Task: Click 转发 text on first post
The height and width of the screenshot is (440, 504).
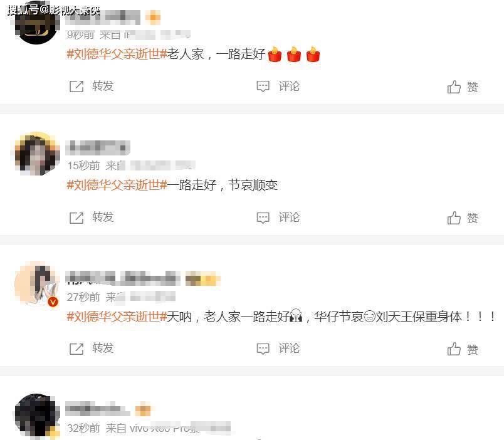Action: tap(103, 86)
